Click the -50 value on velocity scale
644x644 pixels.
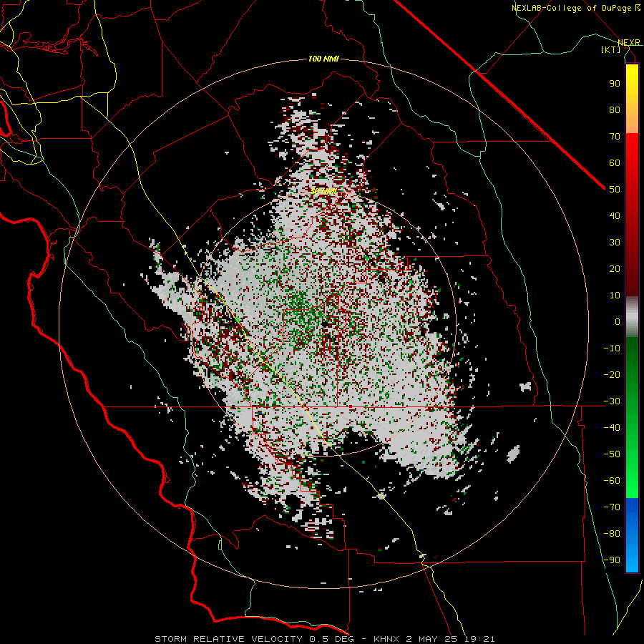pos(612,454)
